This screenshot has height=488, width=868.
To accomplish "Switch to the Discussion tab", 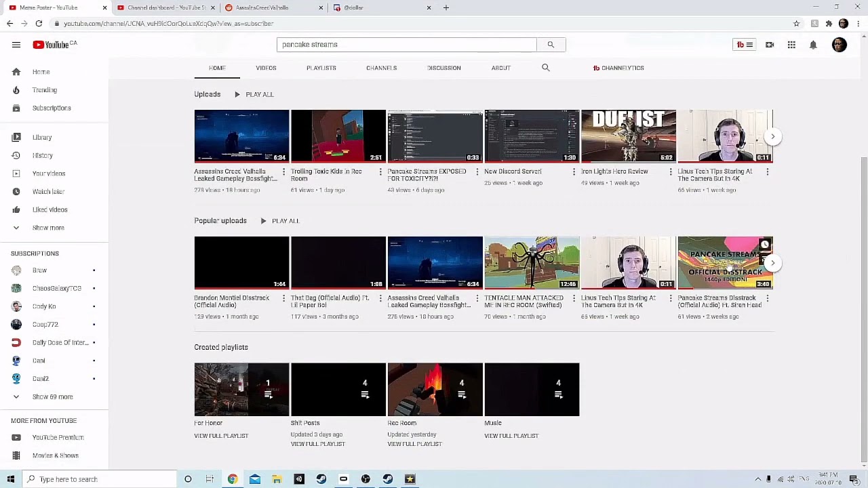I will click(x=444, y=68).
